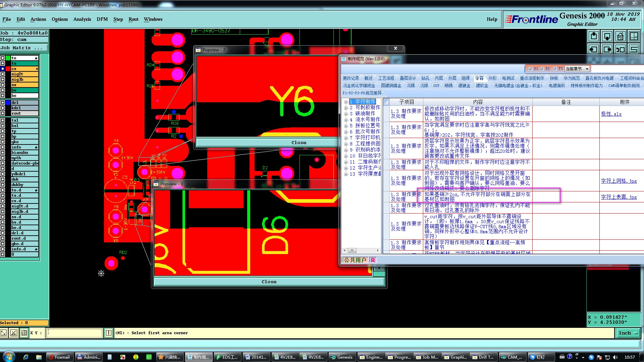644x362 pixels.
Task: Click the pan up view icon
Action: 593,36
